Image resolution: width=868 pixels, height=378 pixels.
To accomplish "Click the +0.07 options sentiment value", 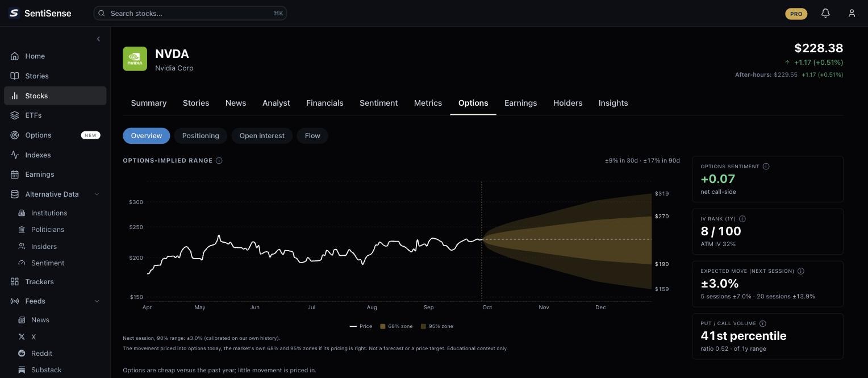I will click(718, 179).
